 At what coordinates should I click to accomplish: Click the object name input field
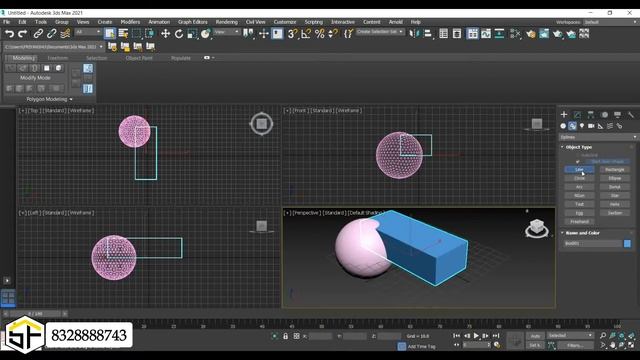pyautogui.click(x=593, y=244)
